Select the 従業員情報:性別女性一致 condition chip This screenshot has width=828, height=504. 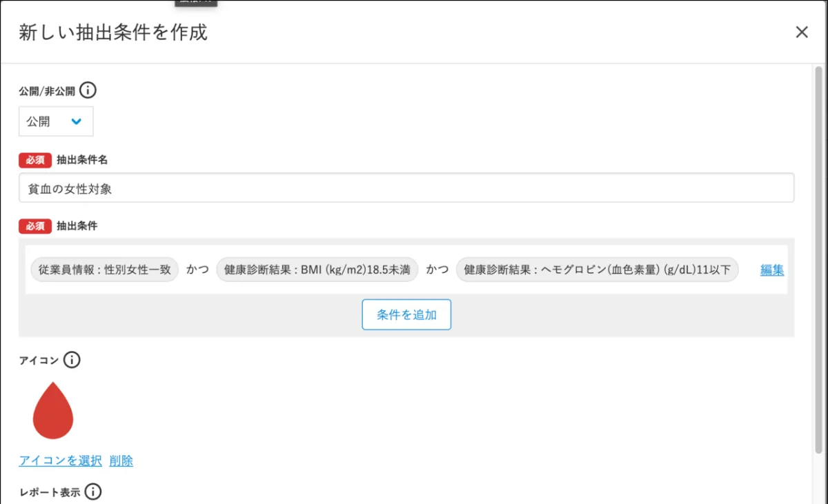coord(105,270)
